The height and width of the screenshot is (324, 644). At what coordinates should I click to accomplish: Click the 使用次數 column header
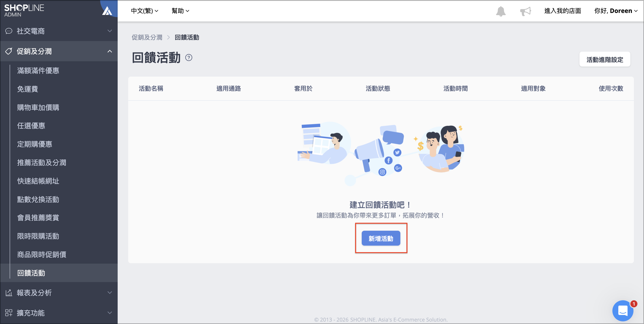[611, 88]
